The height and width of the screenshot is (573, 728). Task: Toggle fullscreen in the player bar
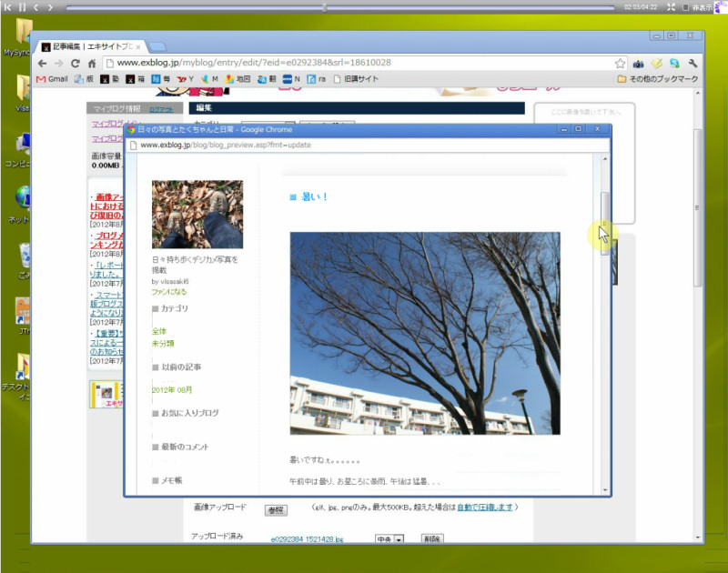click(x=671, y=7)
